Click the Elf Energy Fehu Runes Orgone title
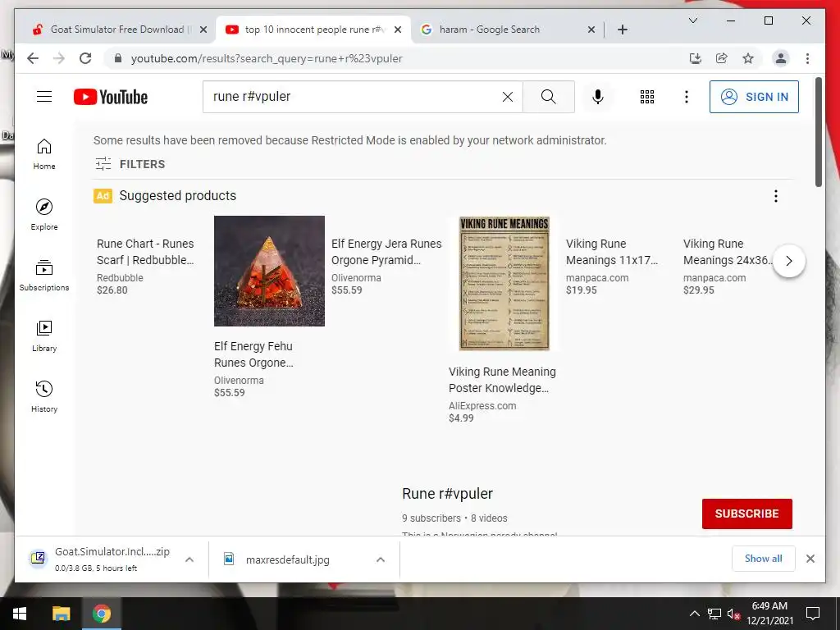840x630 pixels. click(x=253, y=354)
